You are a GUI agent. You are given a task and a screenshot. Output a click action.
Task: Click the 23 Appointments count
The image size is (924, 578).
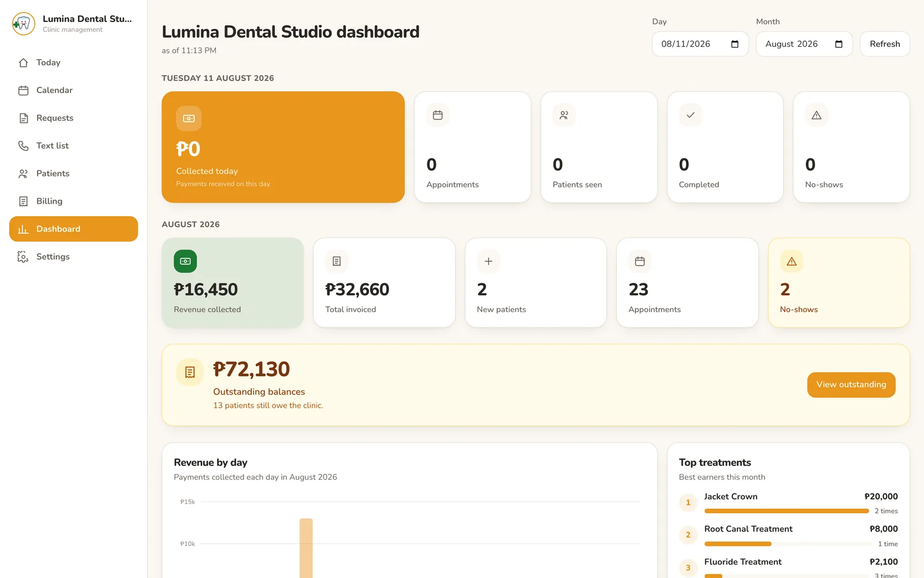tap(639, 290)
